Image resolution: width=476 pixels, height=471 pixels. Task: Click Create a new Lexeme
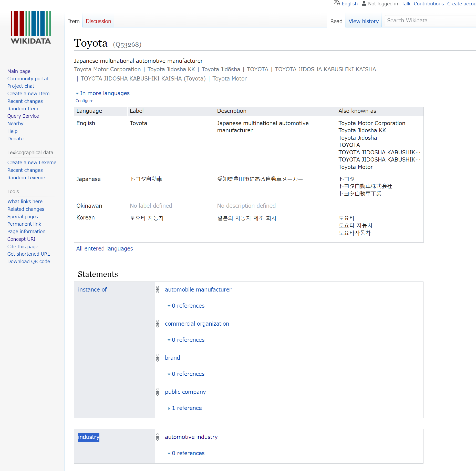(x=32, y=162)
